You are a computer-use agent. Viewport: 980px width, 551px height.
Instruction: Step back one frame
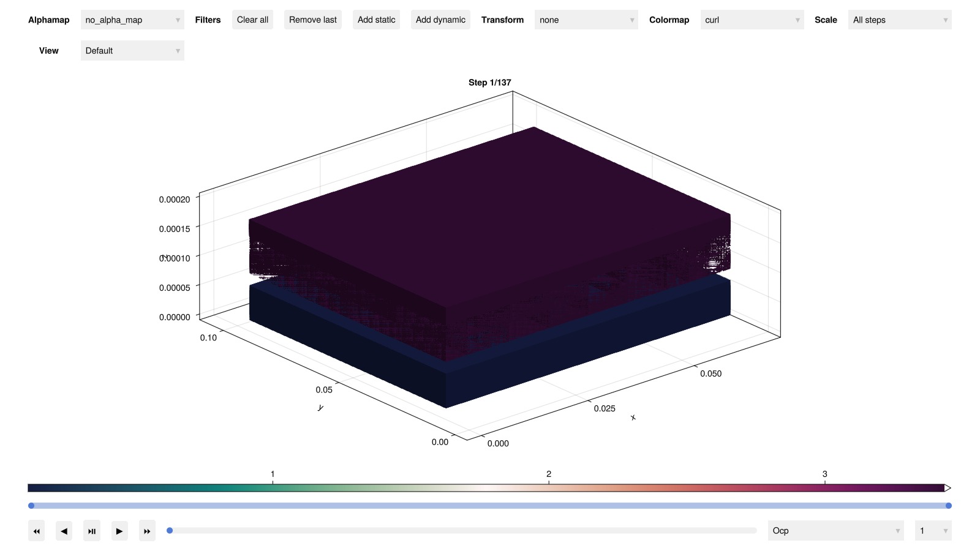64,531
